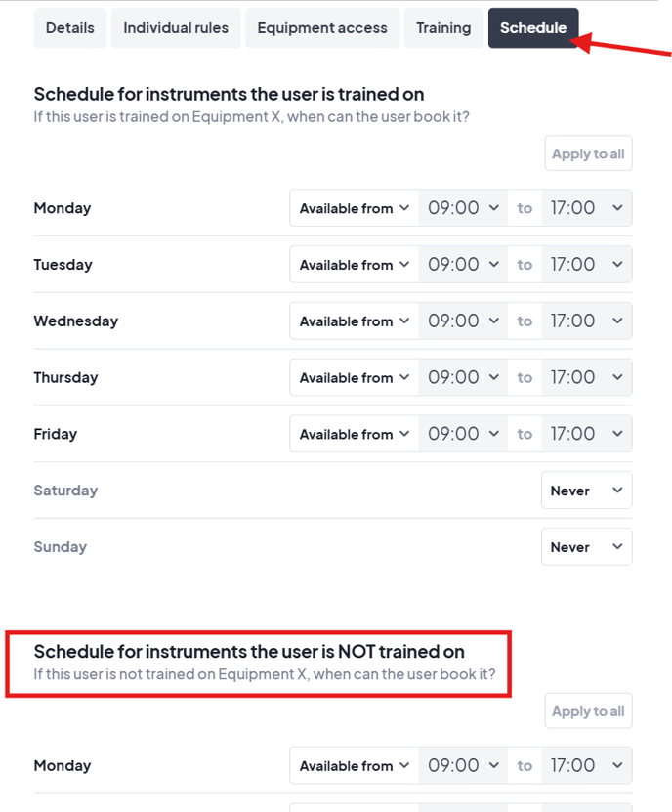Open Wednesday's 09:00 start time dropdown
The height and width of the screenshot is (812, 672).
point(463,321)
